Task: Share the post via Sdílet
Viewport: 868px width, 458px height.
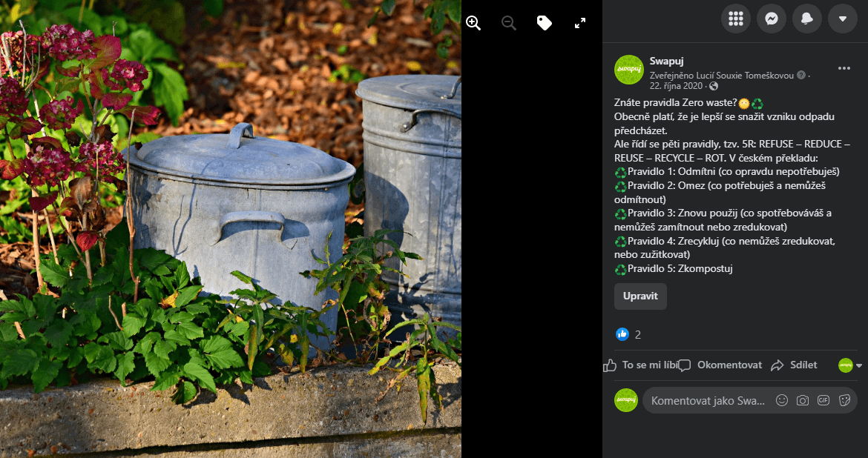Action: [x=794, y=365]
